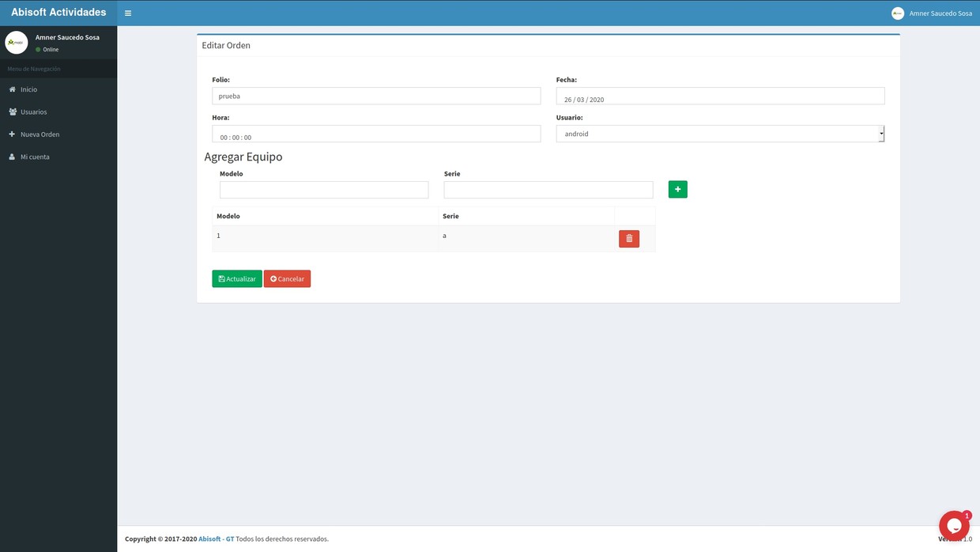Click the plus icon beside Nueva Orden
This screenshot has width=980, height=552.
pos(12,134)
